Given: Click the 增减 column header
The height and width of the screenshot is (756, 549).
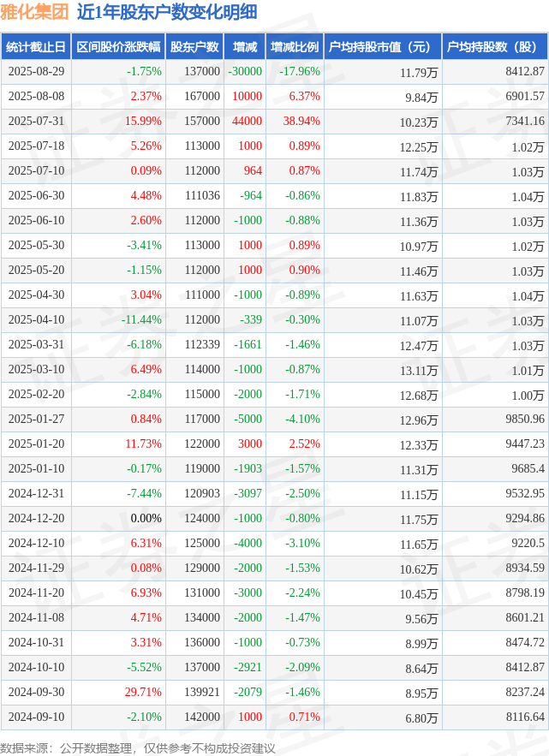Looking at the screenshot, I should tap(245, 47).
